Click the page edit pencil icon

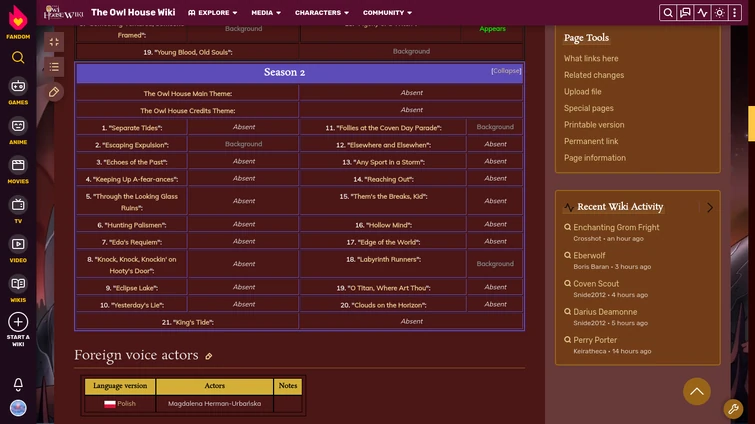54,92
